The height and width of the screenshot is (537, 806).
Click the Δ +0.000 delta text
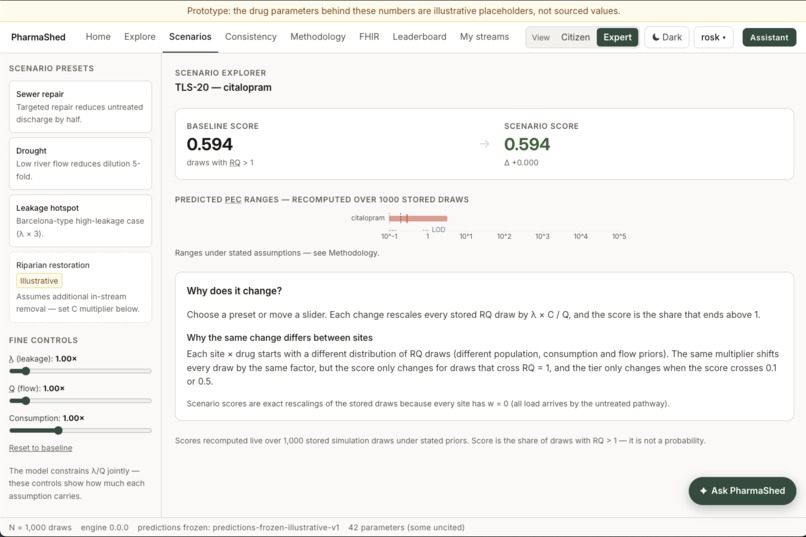521,162
